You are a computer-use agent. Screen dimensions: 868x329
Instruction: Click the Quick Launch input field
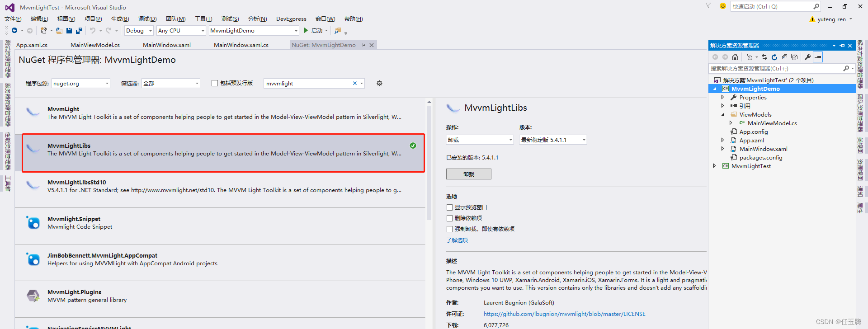click(x=771, y=6)
